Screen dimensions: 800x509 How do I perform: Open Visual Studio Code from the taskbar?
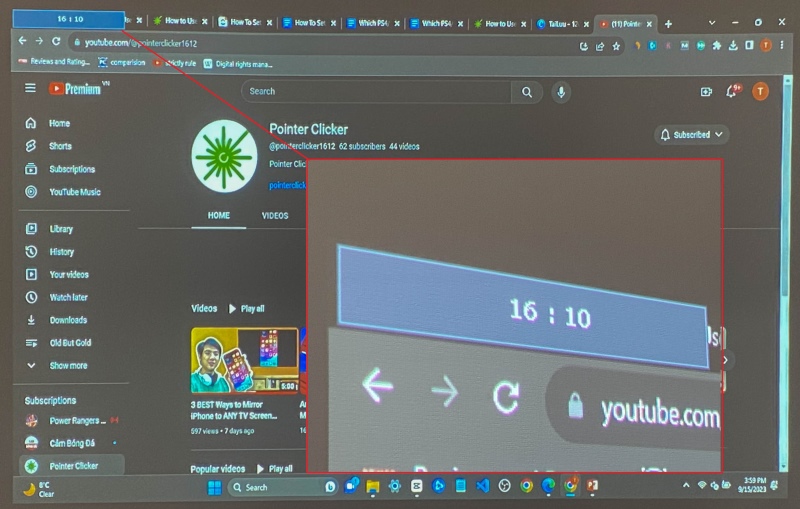point(482,486)
